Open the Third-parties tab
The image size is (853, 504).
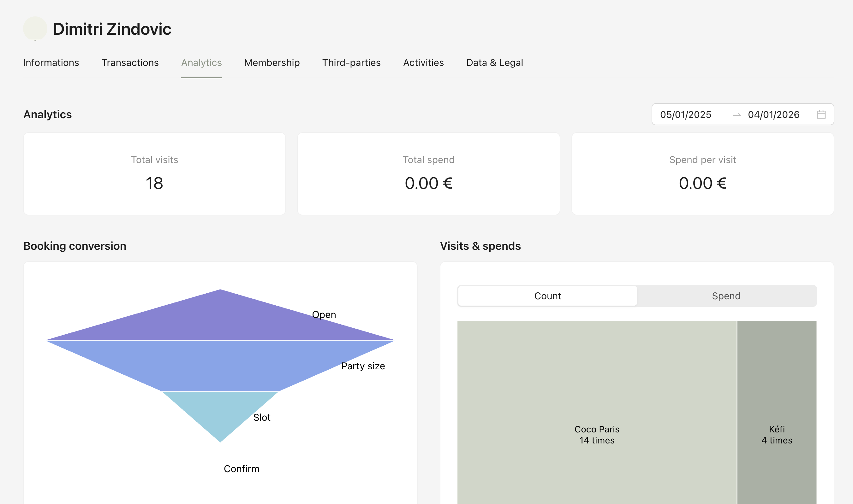pyautogui.click(x=351, y=62)
